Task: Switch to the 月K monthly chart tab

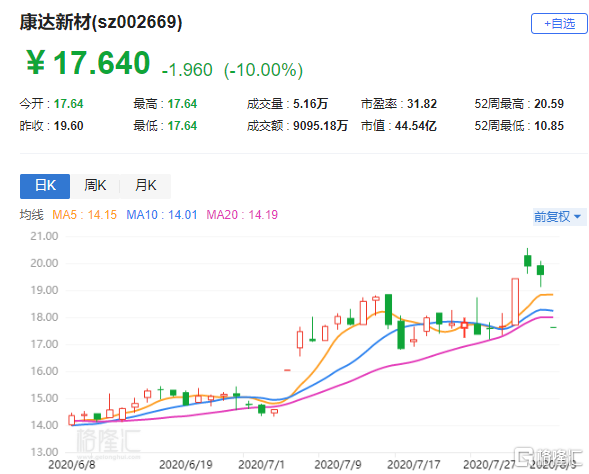Action: [145, 186]
